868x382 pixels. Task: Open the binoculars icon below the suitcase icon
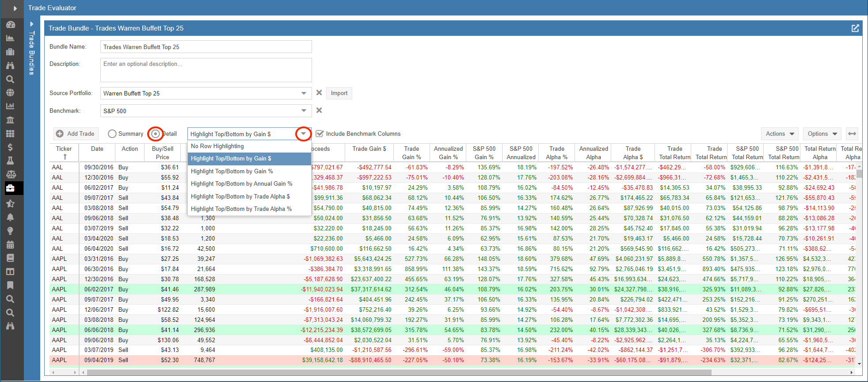[x=11, y=65]
